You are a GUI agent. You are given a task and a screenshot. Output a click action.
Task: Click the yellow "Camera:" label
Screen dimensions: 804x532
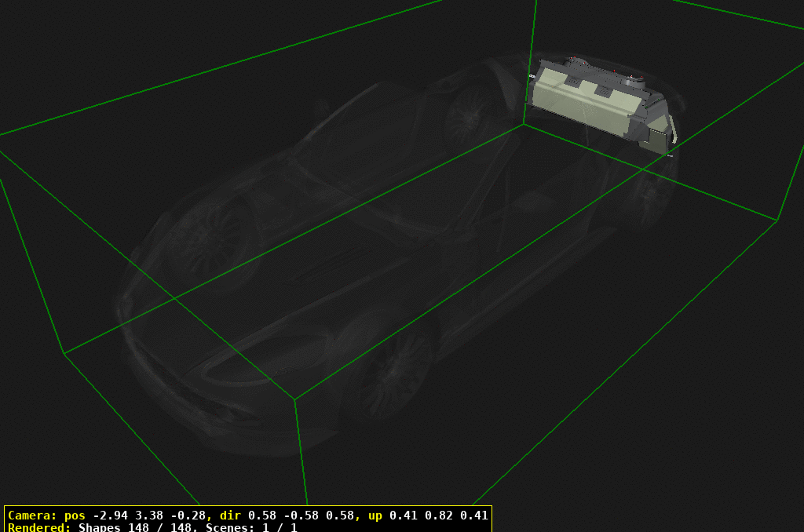click(31, 516)
